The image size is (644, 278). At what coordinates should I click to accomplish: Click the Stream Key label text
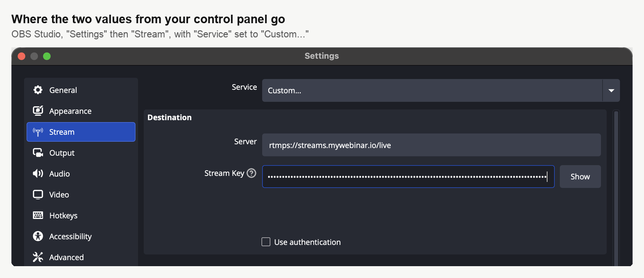224,173
